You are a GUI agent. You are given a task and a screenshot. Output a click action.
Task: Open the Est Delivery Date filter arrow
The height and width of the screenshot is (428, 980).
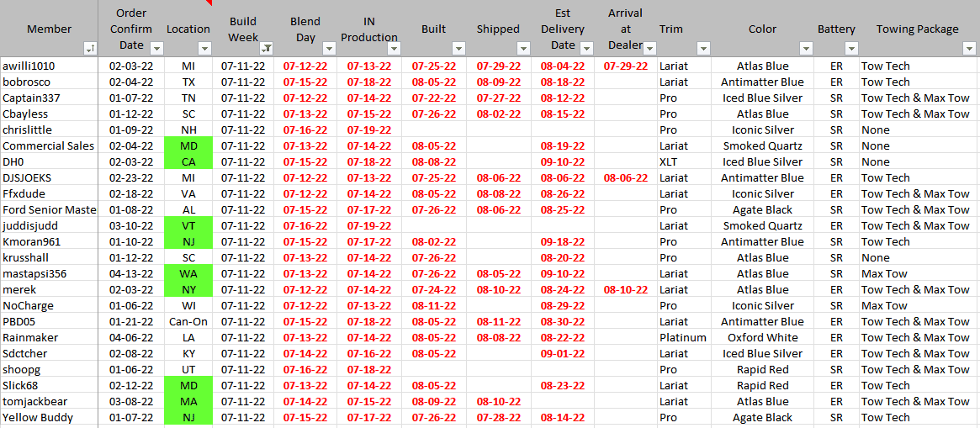[587, 49]
